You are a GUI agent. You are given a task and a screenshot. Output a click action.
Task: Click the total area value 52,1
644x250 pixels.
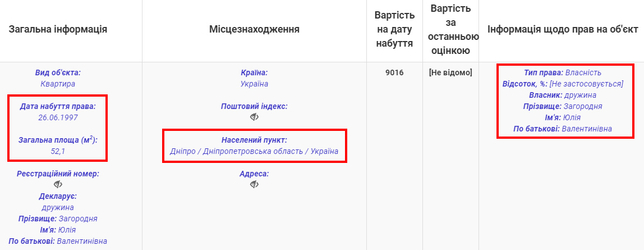58,151
